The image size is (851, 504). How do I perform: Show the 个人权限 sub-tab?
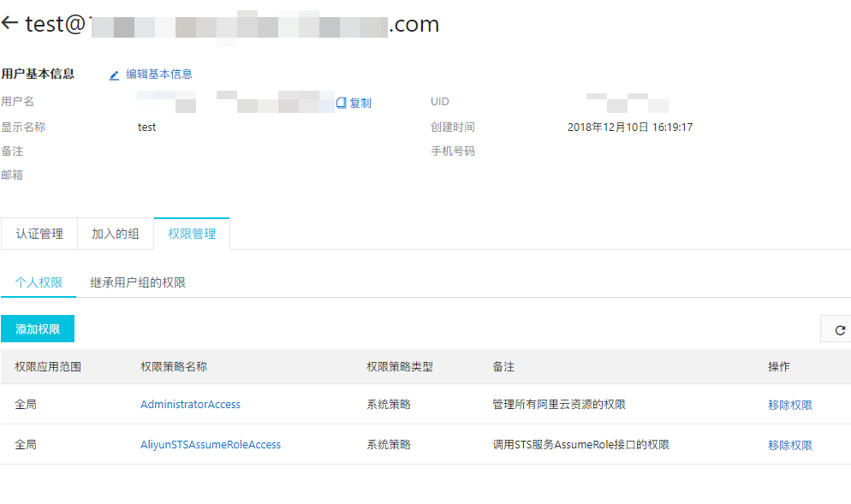(x=39, y=282)
